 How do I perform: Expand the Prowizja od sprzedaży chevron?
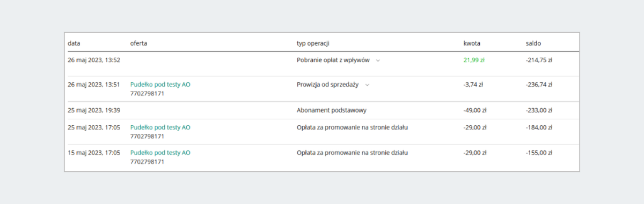coord(368,85)
